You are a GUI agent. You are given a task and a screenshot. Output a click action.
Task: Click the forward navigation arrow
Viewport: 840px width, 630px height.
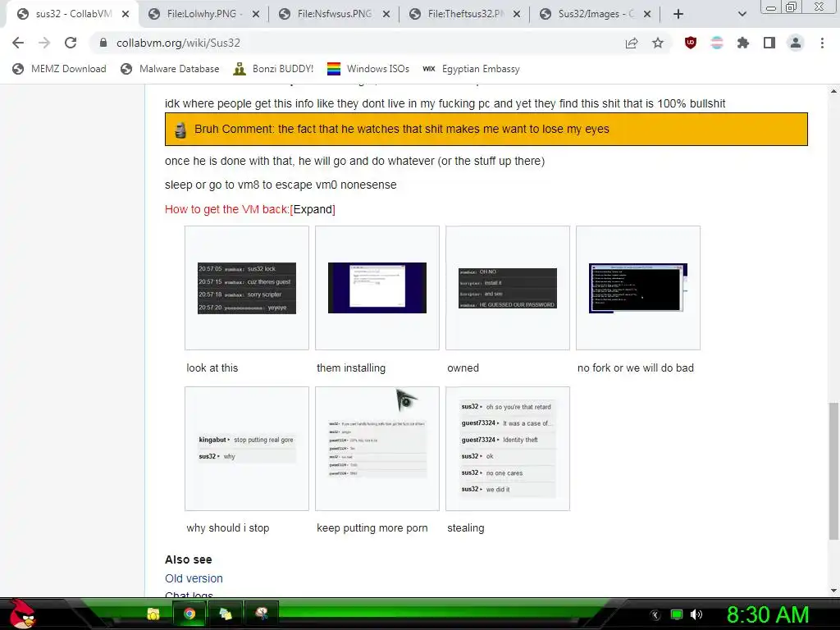click(44, 43)
